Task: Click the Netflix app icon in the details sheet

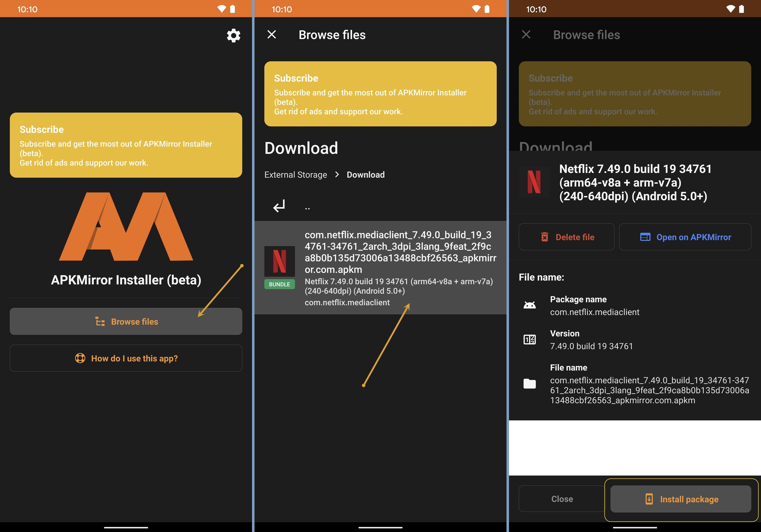Action: [x=534, y=182]
